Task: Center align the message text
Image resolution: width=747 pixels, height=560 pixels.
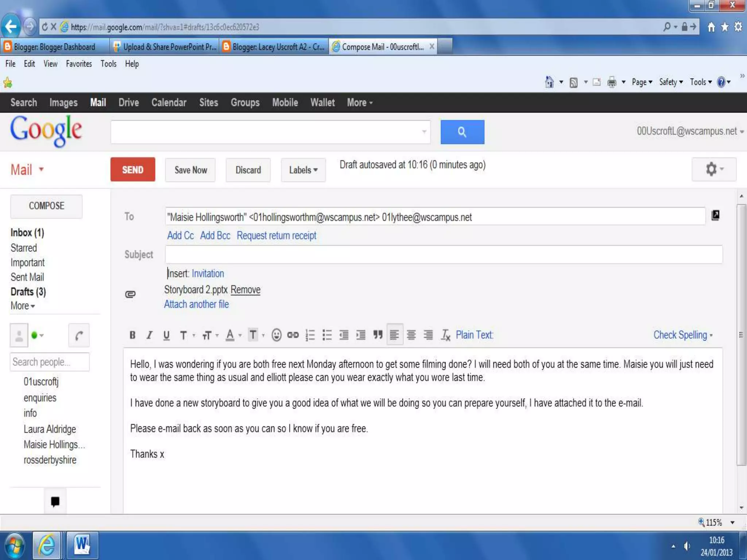Action: pos(411,335)
